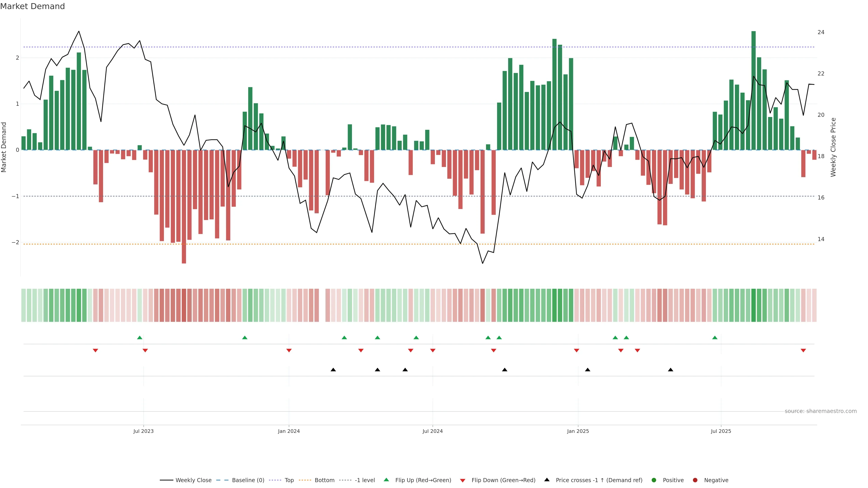Screen dimensions: 868x488
Task: Toggle the Top dotted line legend entry
Action: pos(289,480)
